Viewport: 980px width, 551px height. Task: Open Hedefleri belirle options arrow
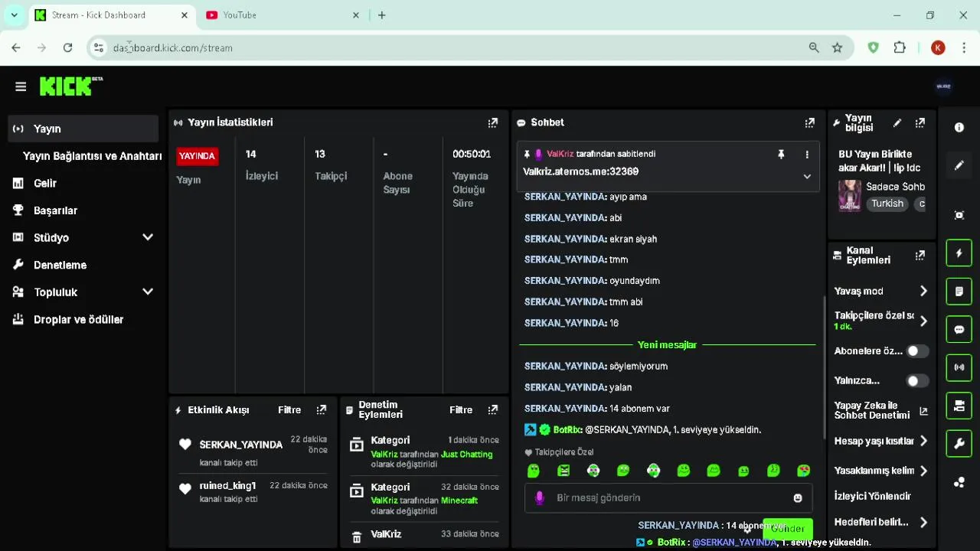click(923, 523)
